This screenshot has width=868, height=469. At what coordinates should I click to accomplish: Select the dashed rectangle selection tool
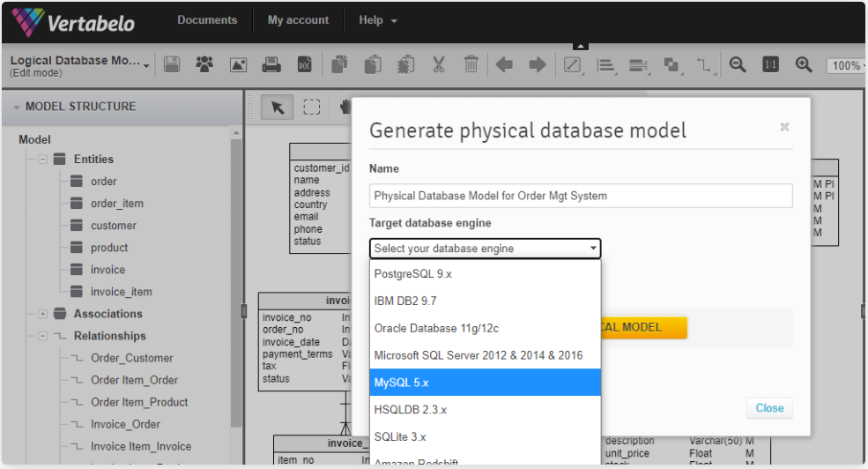312,107
